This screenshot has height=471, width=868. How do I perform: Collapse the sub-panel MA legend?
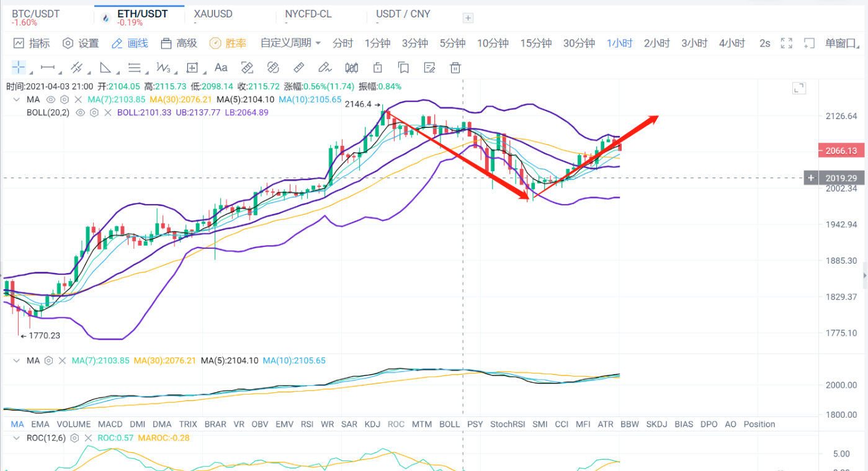coord(16,361)
